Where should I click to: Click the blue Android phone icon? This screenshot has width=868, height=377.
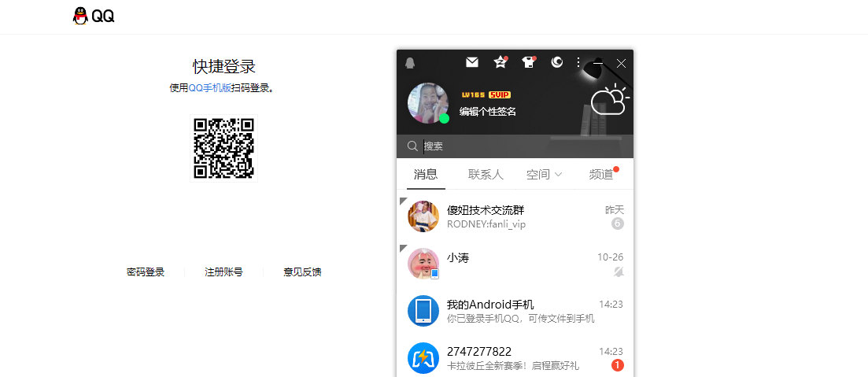coord(423,311)
